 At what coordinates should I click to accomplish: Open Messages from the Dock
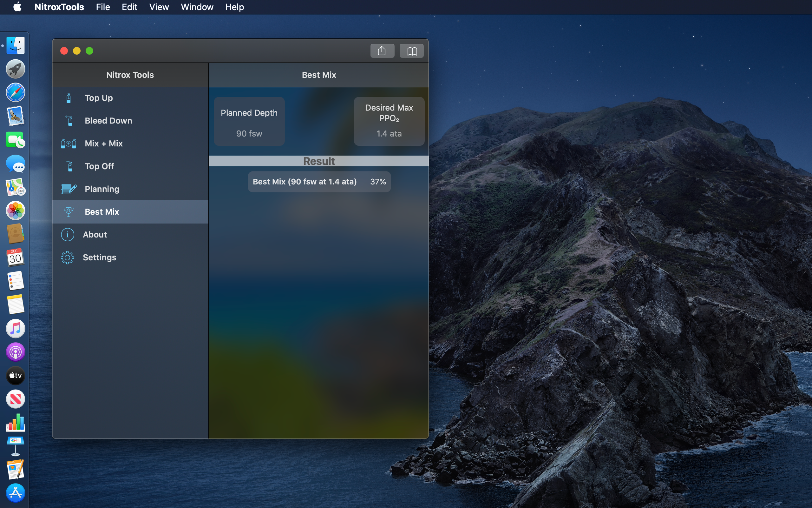(16, 164)
